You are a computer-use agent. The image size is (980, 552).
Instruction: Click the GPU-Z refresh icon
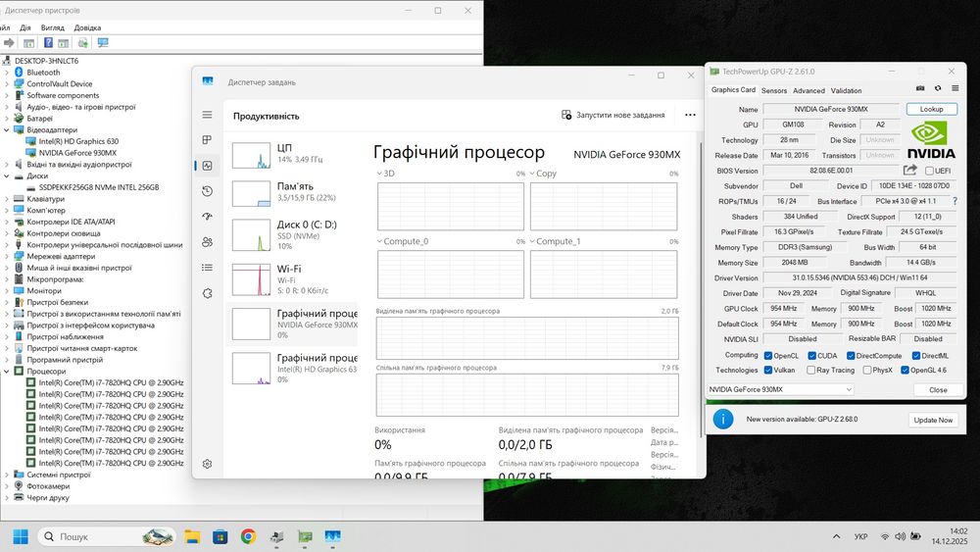tap(938, 89)
